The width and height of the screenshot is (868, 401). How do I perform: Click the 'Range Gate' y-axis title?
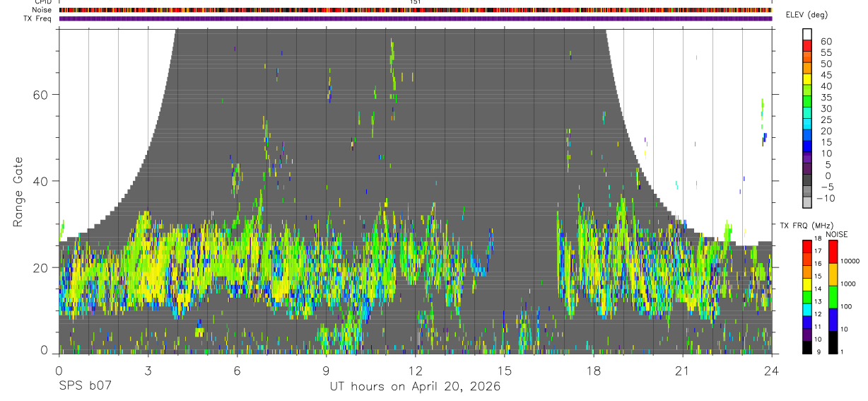coord(18,192)
